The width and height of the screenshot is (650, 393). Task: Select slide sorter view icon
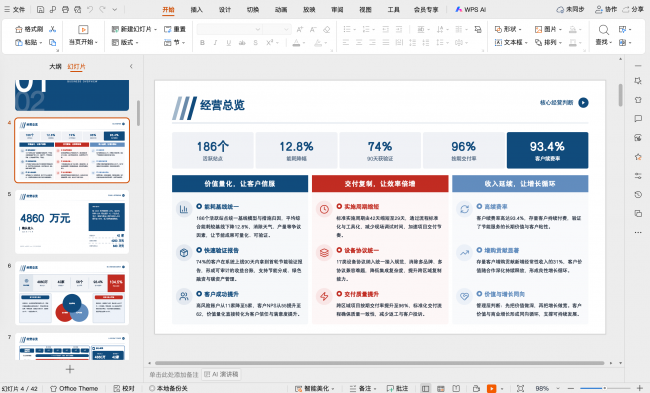click(x=441, y=388)
